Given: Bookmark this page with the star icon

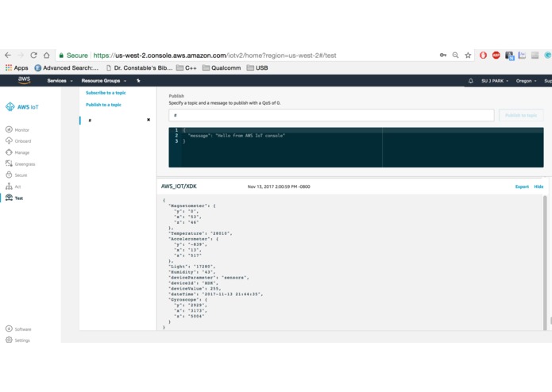Looking at the screenshot, I should [x=468, y=56].
